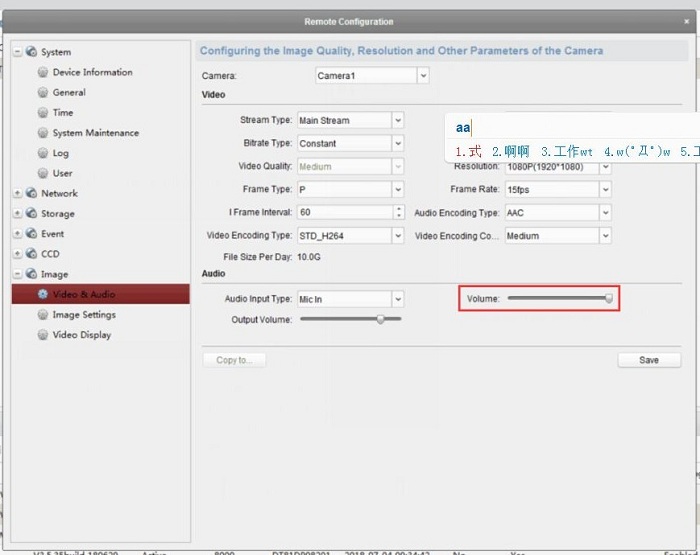Open the Bitrate Type dropdown

pyautogui.click(x=398, y=143)
